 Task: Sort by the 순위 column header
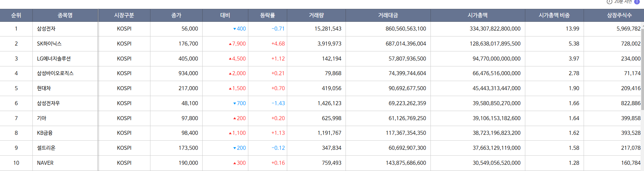(16, 15)
